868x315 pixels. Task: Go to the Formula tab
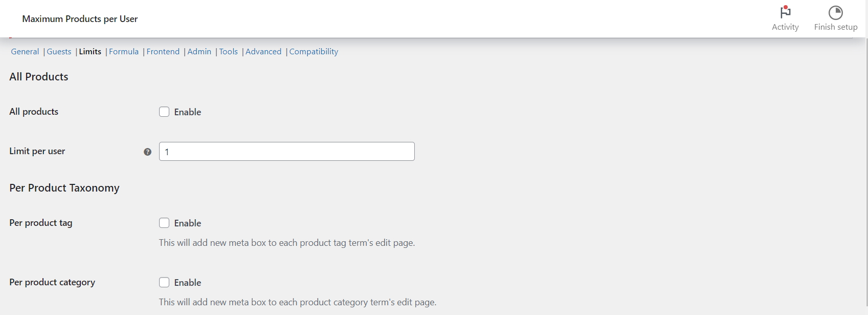[124, 52]
